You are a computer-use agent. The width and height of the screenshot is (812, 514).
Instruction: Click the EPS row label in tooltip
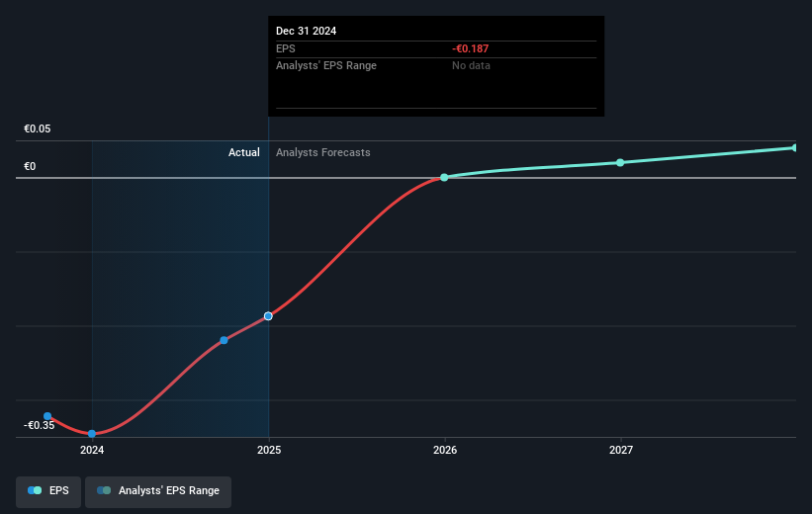pos(286,48)
